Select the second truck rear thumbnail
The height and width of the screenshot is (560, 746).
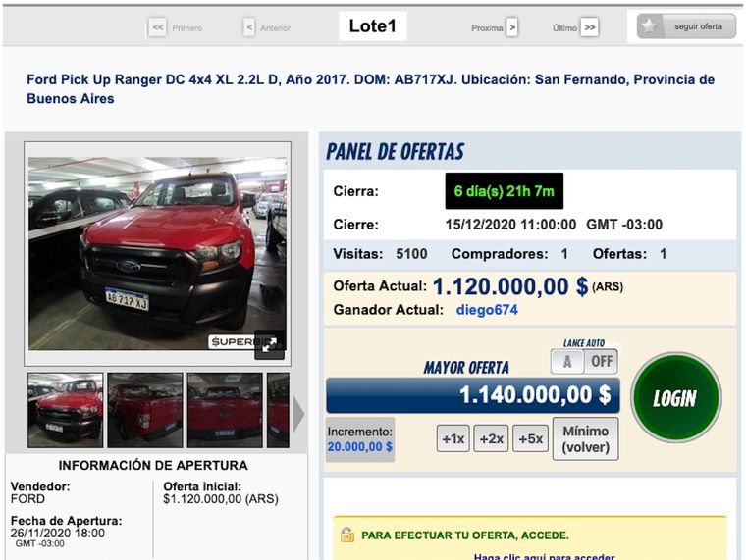click(144, 409)
